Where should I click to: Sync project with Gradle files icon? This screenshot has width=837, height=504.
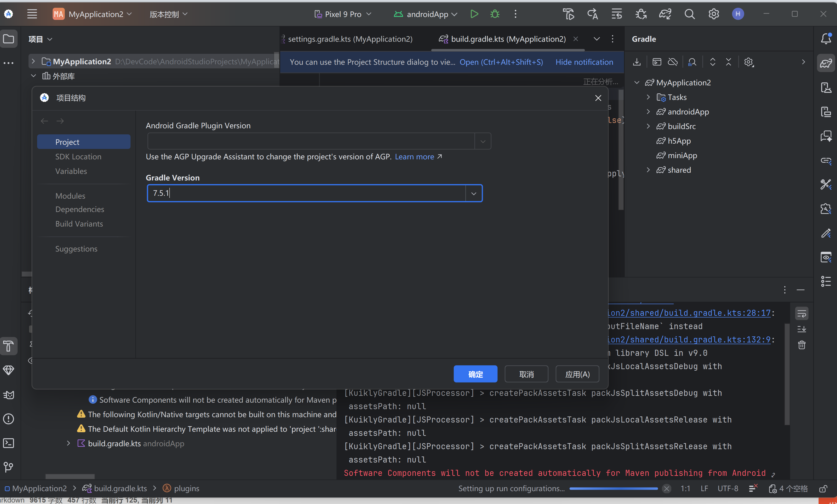tap(665, 14)
